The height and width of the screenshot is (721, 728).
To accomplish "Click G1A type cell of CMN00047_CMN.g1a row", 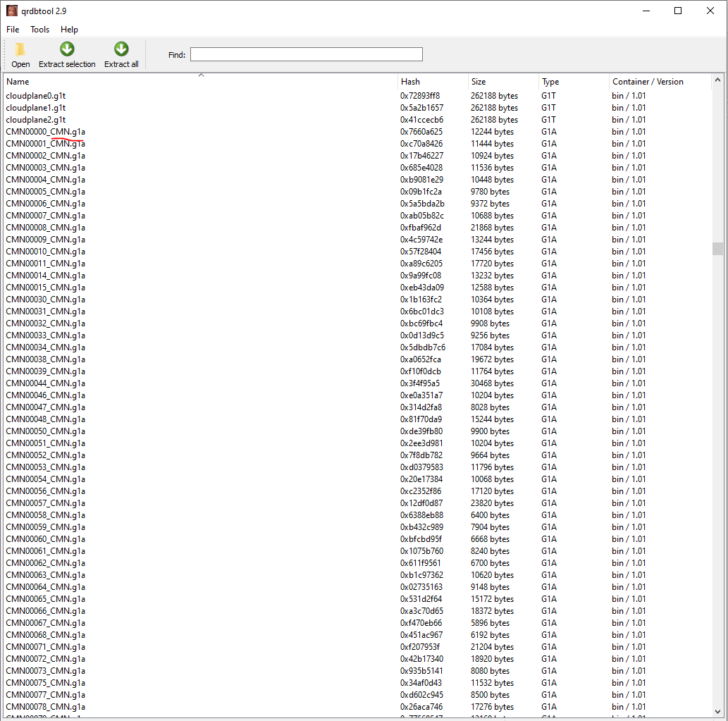I will 549,407.
